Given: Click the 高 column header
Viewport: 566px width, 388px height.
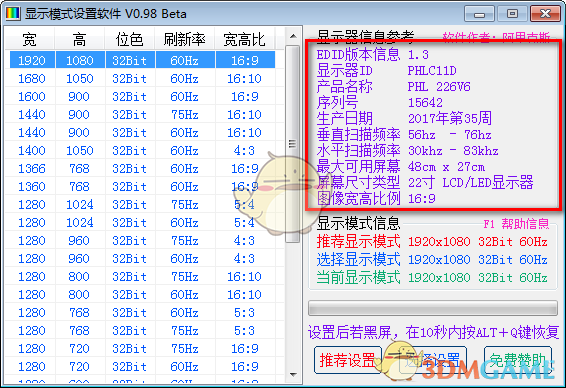Looking at the screenshot, I should tap(79, 39).
